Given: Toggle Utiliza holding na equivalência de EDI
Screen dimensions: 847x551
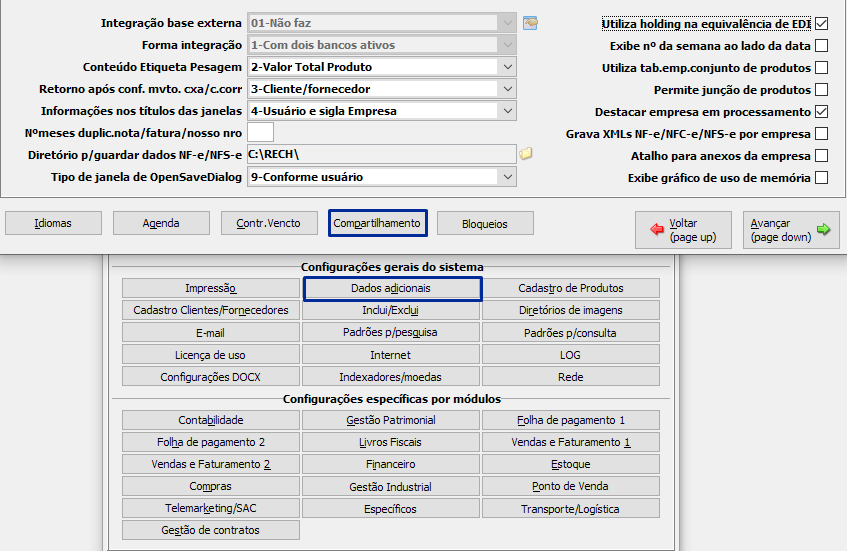Looking at the screenshot, I should click(x=822, y=24).
